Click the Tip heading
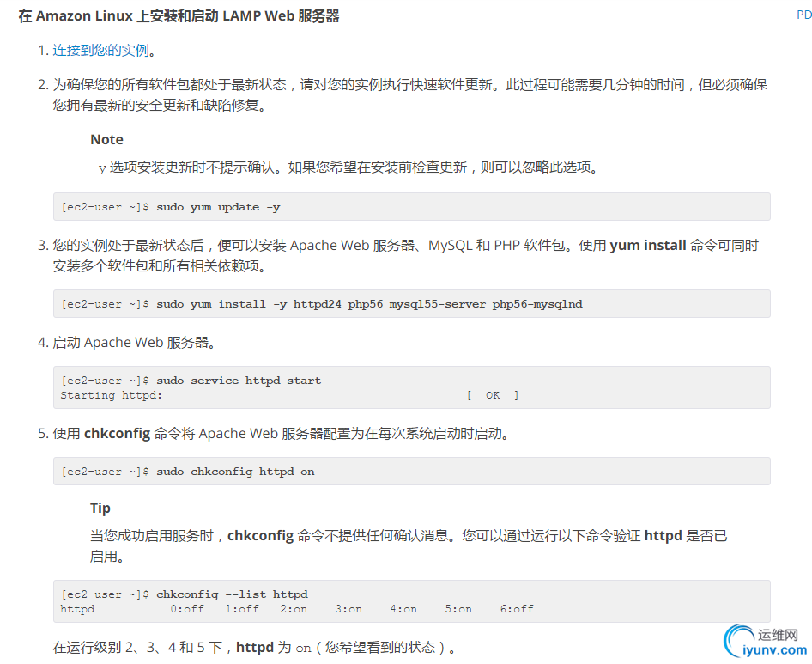This screenshot has height=664, width=812. [x=100, y=508]
